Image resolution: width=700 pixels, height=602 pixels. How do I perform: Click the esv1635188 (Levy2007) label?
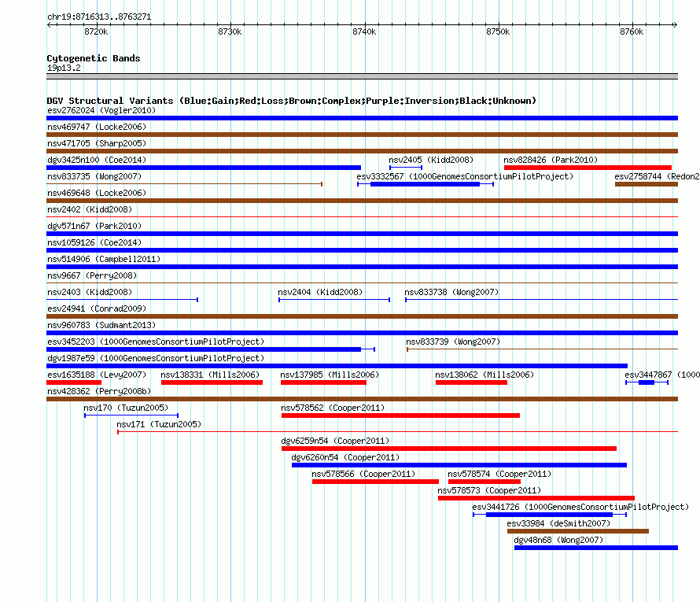(x=97, y=375)
